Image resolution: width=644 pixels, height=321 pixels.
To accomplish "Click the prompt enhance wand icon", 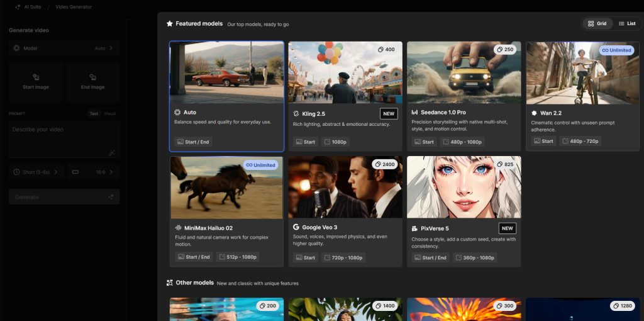I will (x=111, y=153).
